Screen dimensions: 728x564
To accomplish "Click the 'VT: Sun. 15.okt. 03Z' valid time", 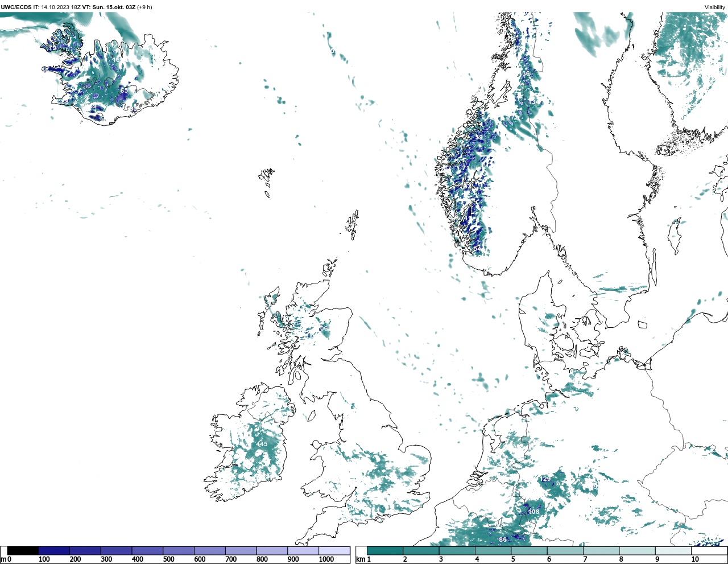I will coord(109,7).
